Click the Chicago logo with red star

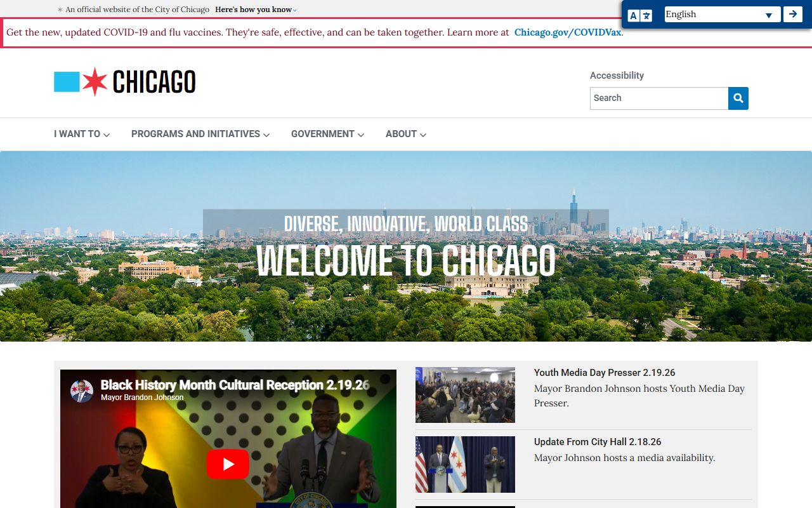tap(125, 82)
